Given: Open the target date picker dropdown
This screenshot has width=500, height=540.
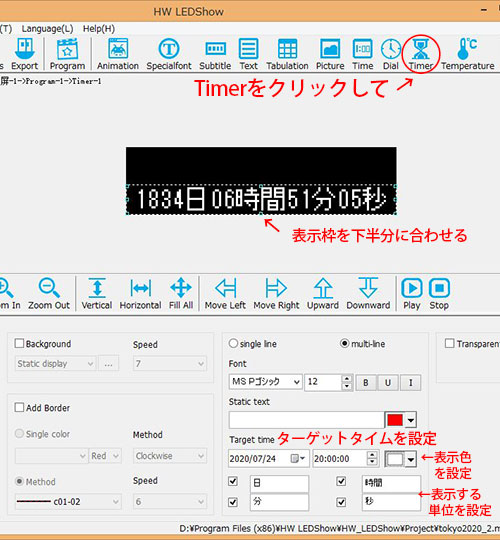Looking at the screenshot, I should point(298,458).
